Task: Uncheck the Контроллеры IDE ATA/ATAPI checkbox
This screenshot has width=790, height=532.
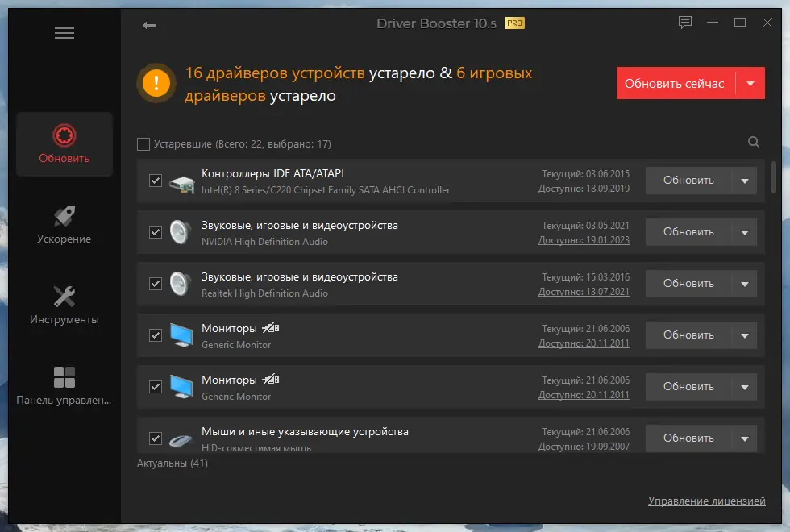Action: (156, 181)
